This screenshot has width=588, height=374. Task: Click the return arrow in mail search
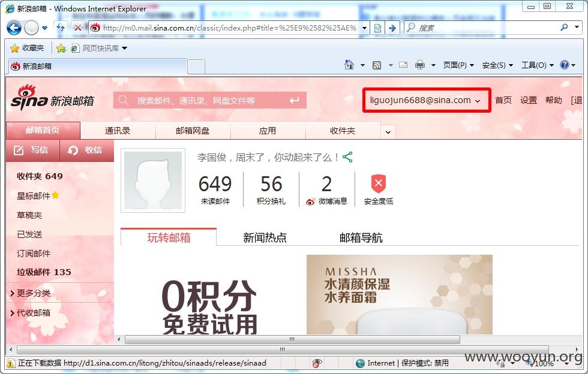(x=295, y=101)
